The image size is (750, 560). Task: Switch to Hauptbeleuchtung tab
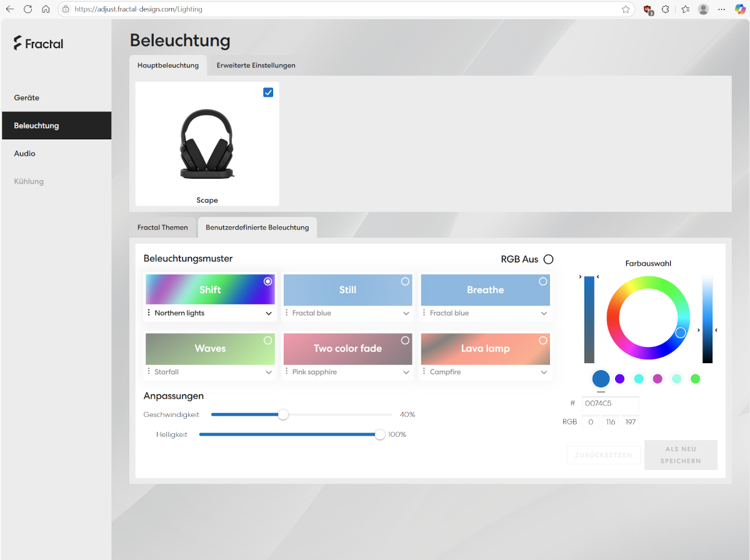(168, 65)
